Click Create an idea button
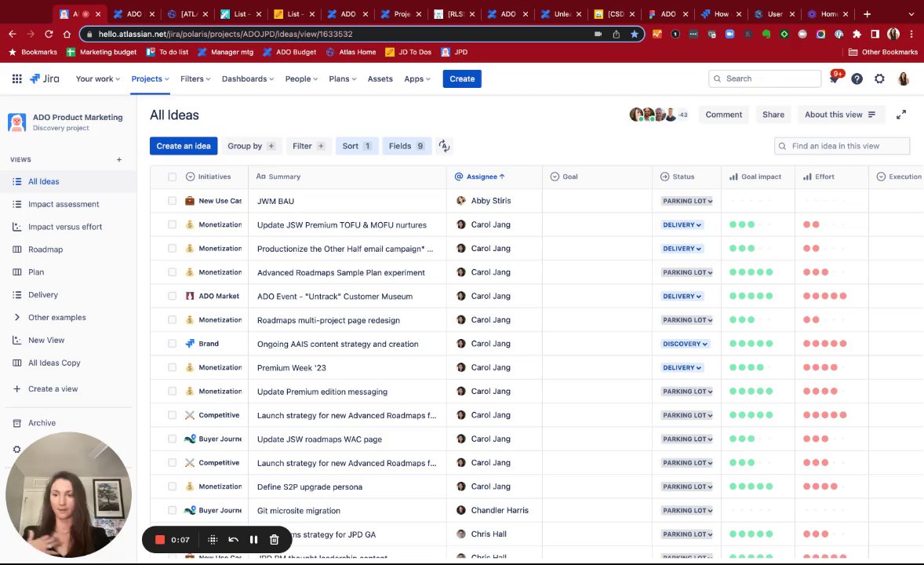 tap(184, 146)
